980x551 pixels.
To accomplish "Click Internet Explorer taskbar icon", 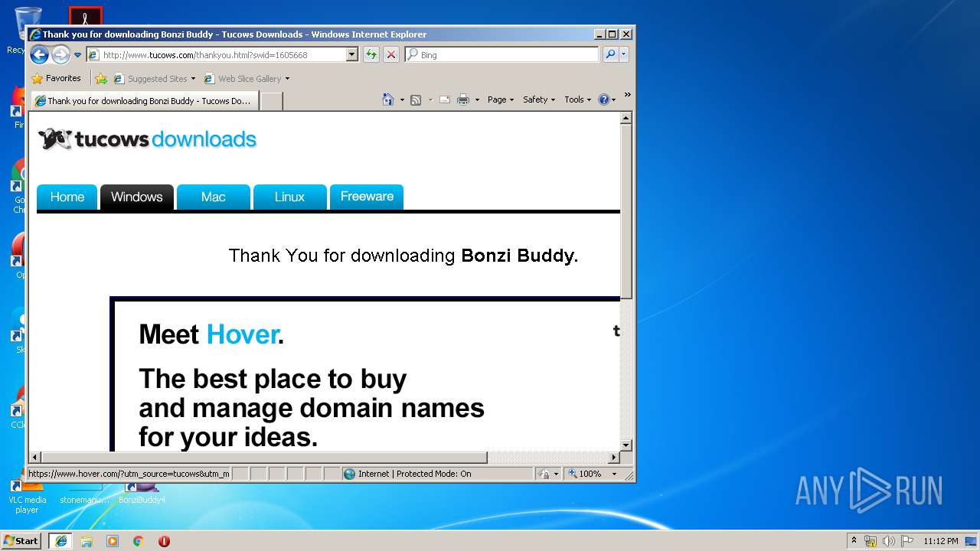I will [61, 541].
